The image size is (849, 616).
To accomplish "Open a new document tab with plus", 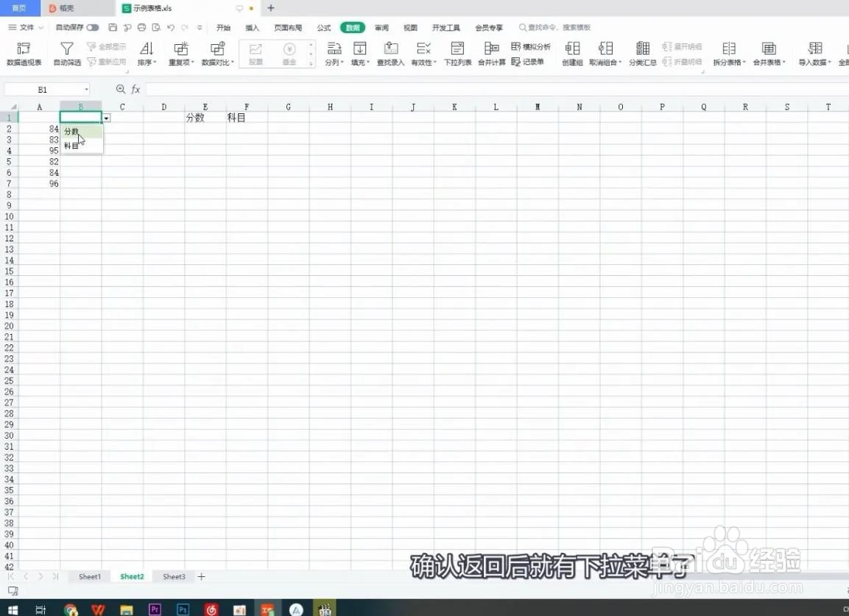I will pyautogui.click(x=271, y=8).
